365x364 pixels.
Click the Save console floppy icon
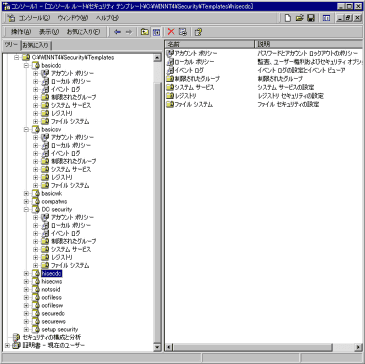(311, 18)
